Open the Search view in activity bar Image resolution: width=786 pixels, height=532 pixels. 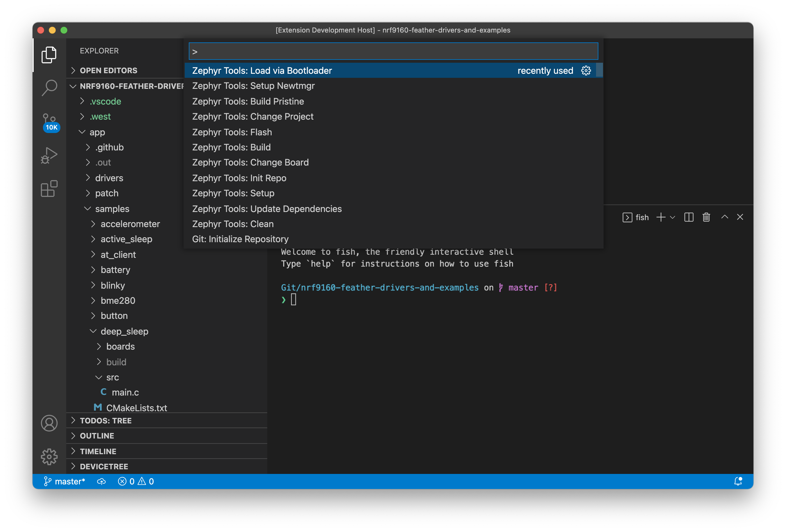tap(49, 87)
